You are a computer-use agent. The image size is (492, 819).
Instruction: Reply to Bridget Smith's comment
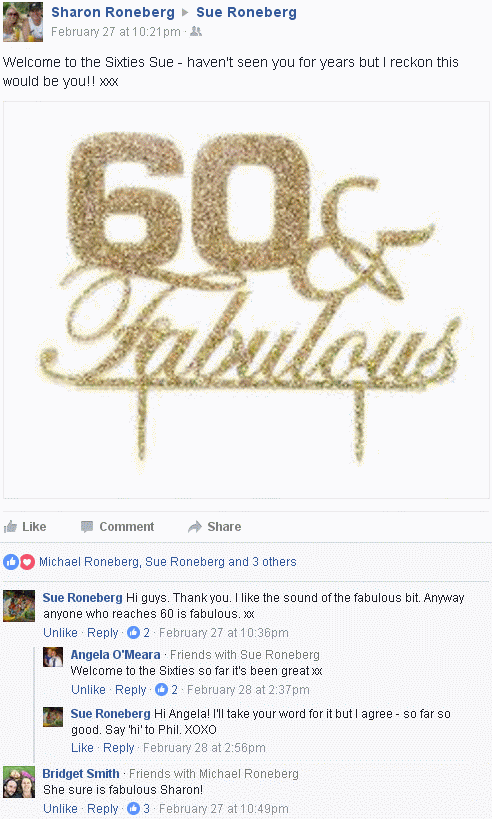(x=102, y=809)
